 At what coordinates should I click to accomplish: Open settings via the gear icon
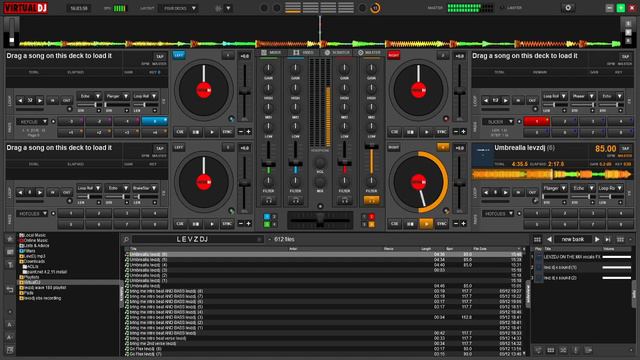click(x=568, y=8)
